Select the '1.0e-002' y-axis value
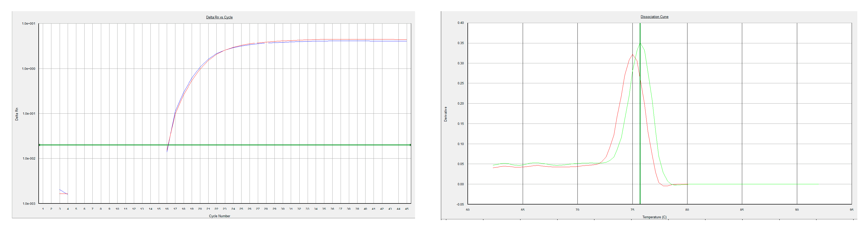868x232 pixels. point(29,159)
